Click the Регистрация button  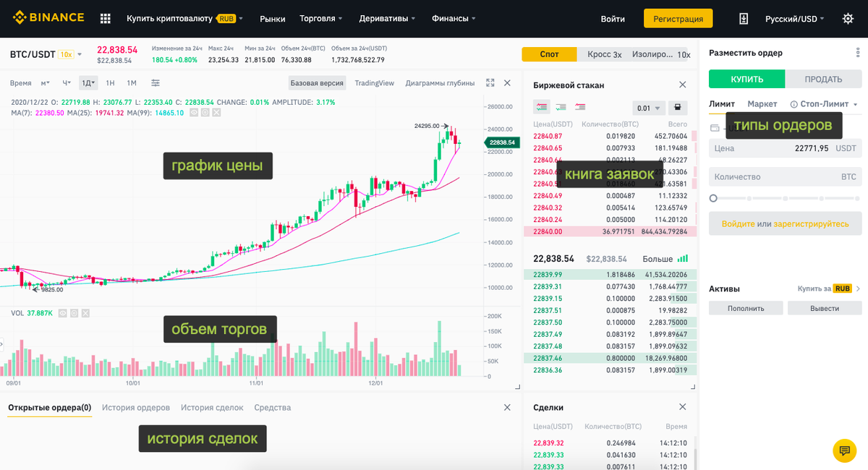click(x=677, y=18)
